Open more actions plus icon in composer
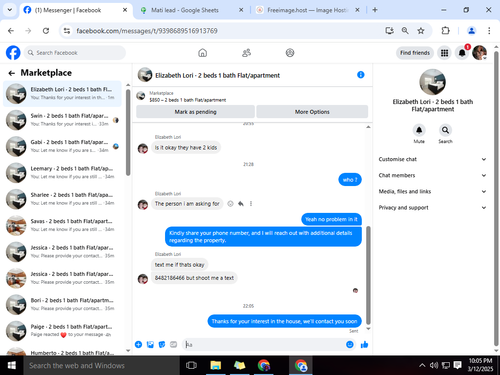The image size is (500, 375). 138,344
